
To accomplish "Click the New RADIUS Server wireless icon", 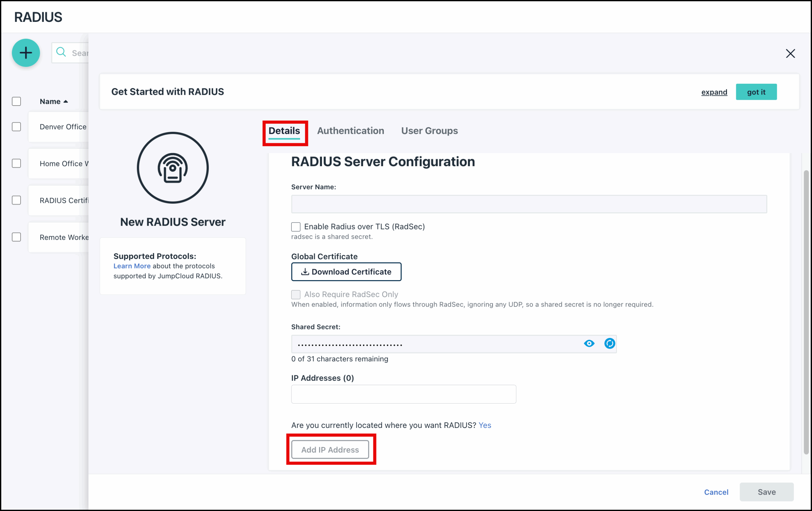I will click(x=173, y=167).
